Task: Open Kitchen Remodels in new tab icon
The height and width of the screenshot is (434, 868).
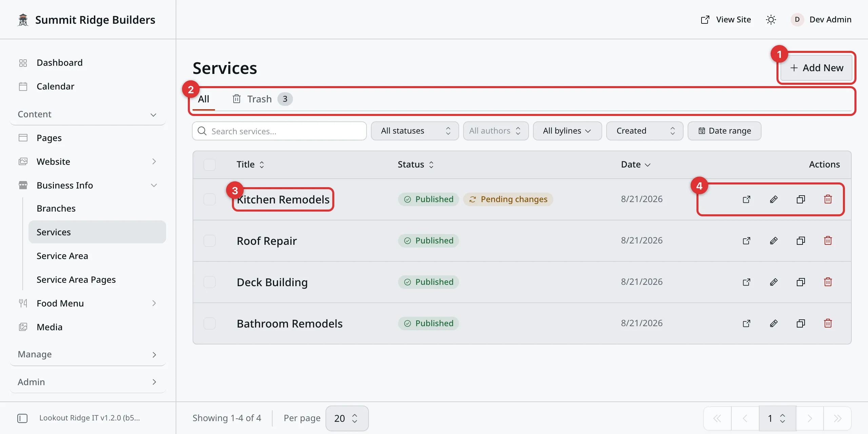Action: [747, 199]
